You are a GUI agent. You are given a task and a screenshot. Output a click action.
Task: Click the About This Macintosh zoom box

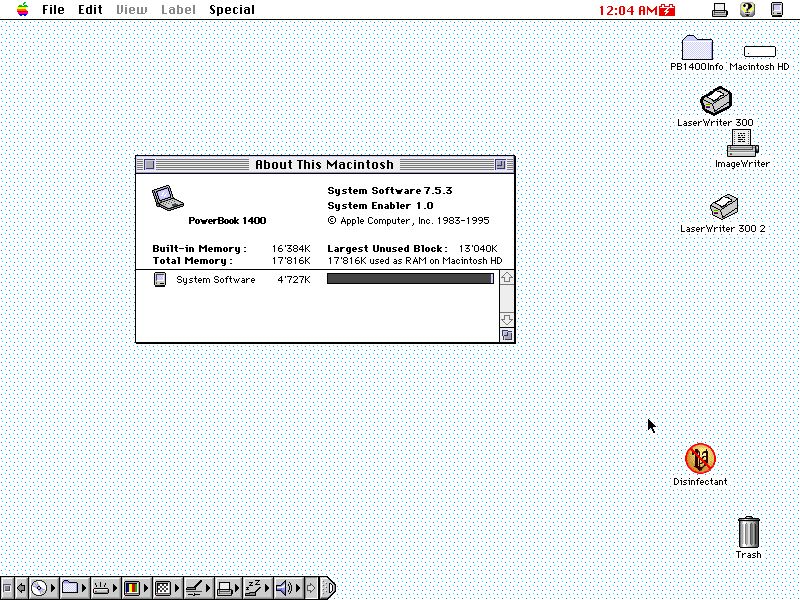pyautogui.click(x=501, y=164)
